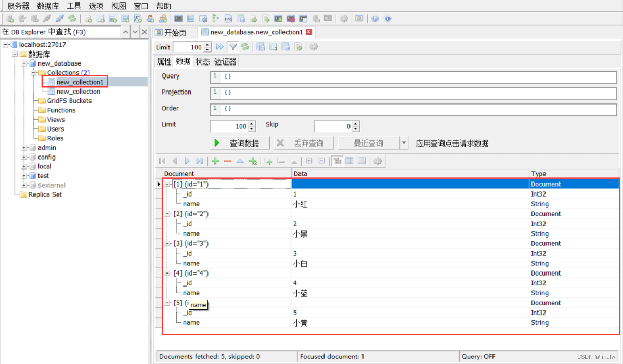Switch the result grid to table view icon

coord(350,161)
